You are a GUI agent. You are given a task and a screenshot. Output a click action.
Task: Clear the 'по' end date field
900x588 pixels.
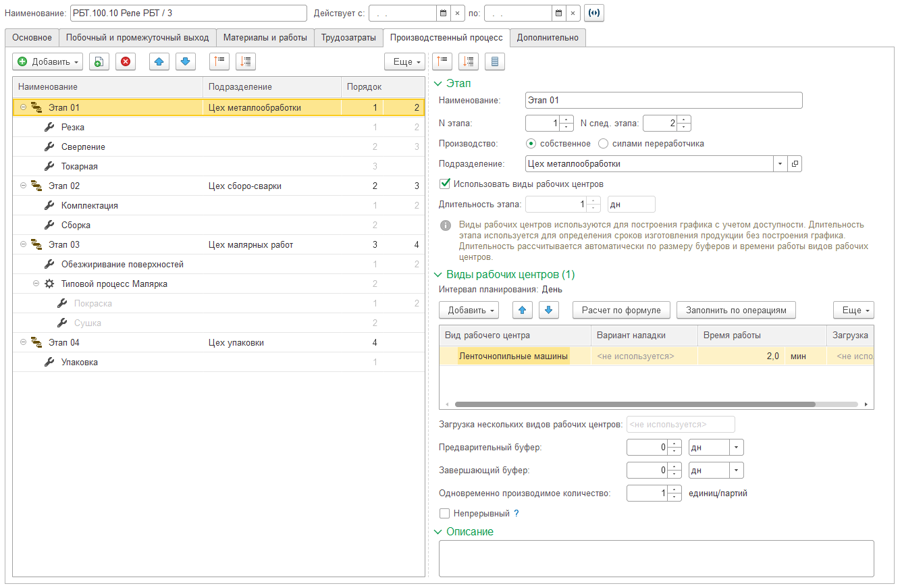click(573, 13)
